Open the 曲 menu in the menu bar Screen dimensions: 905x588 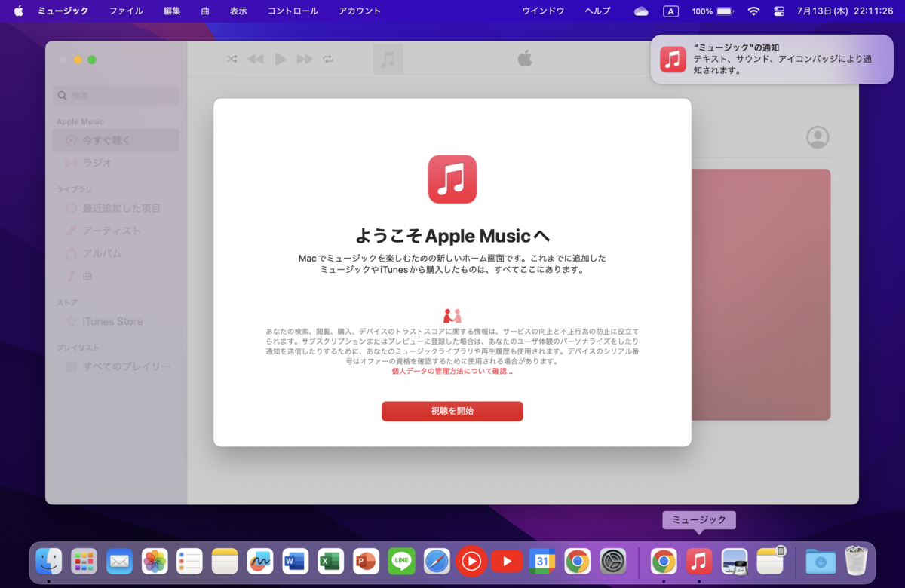coord(205,11)
